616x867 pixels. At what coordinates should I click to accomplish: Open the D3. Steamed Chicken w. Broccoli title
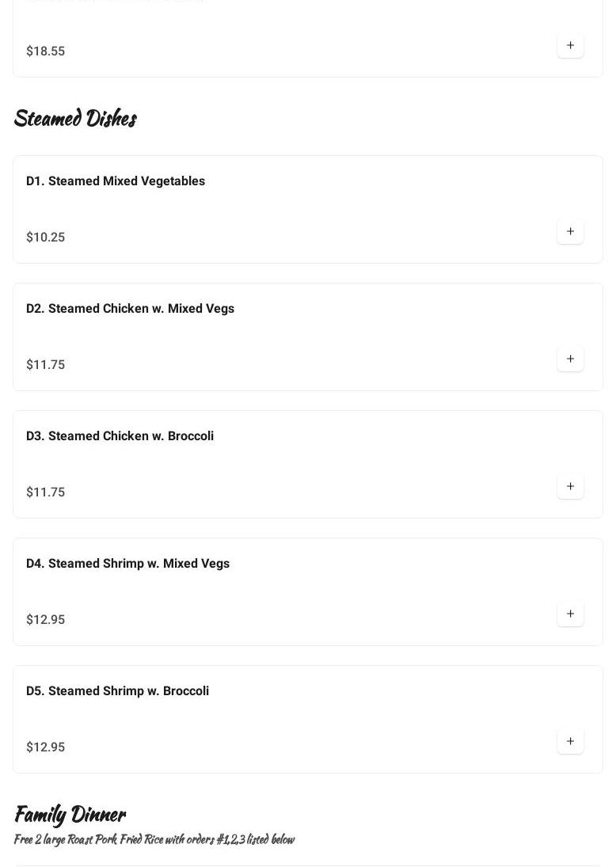(x=120, y=436)
